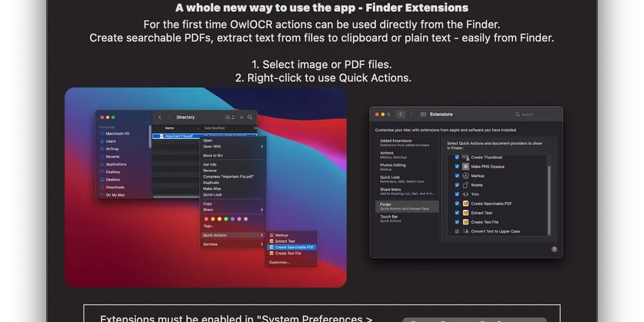Viewport: 644px width, 322px height.
Task: Click the grid show-all icon in Extensions window
Action: [423, 114]
